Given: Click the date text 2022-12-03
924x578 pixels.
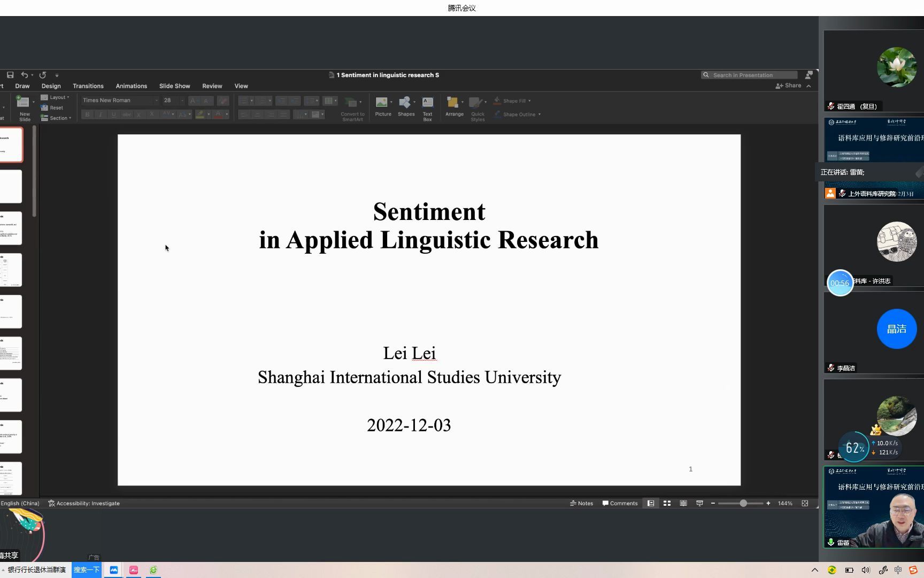Looking at the screenshot, I should [409, 425].
